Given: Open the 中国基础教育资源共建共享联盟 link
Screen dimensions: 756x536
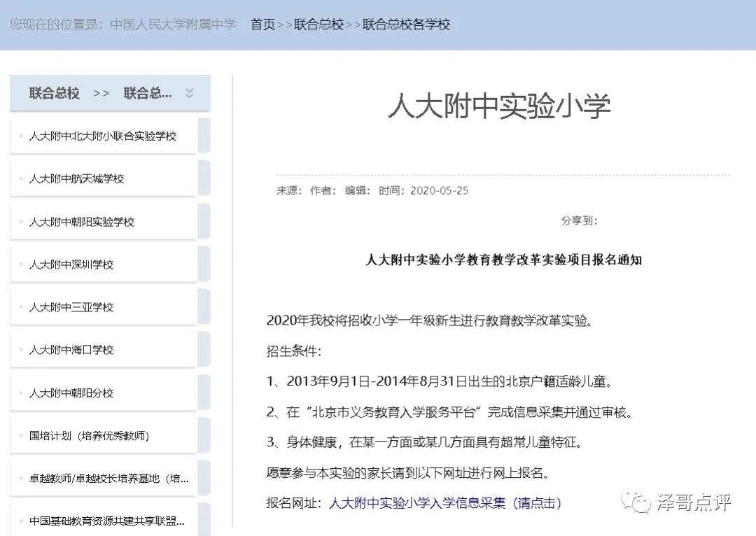Looking at the screenshot, I should [x=105, y=521].
